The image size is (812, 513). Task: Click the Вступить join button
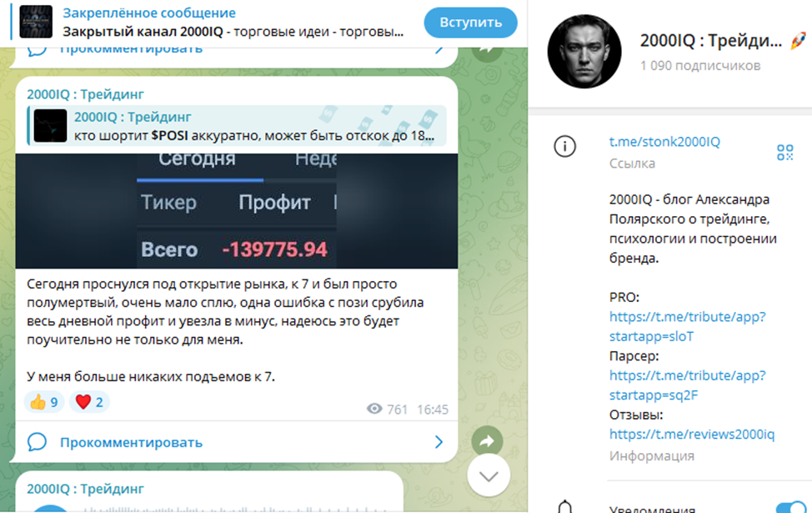click(470, 23)
